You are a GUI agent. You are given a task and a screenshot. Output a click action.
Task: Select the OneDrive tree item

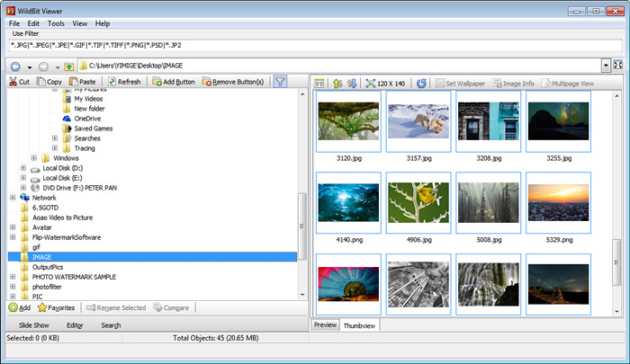(87, 119)
